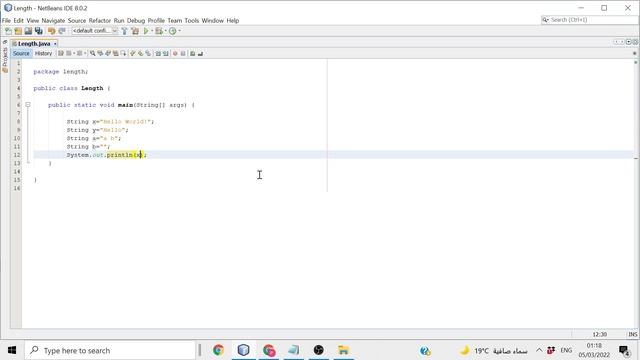Open the Profile menu

coord(156,20)
